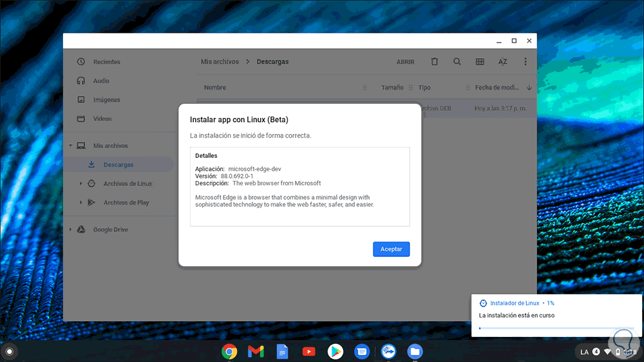The height and width of the screenshot is (362, 644).
Task: Click the Archivos de Linux penguin icon
Action: pos(91,184)
